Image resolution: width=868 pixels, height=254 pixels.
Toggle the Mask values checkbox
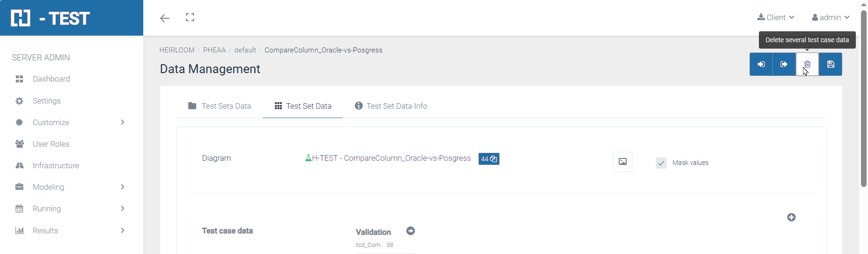(661, 163)
